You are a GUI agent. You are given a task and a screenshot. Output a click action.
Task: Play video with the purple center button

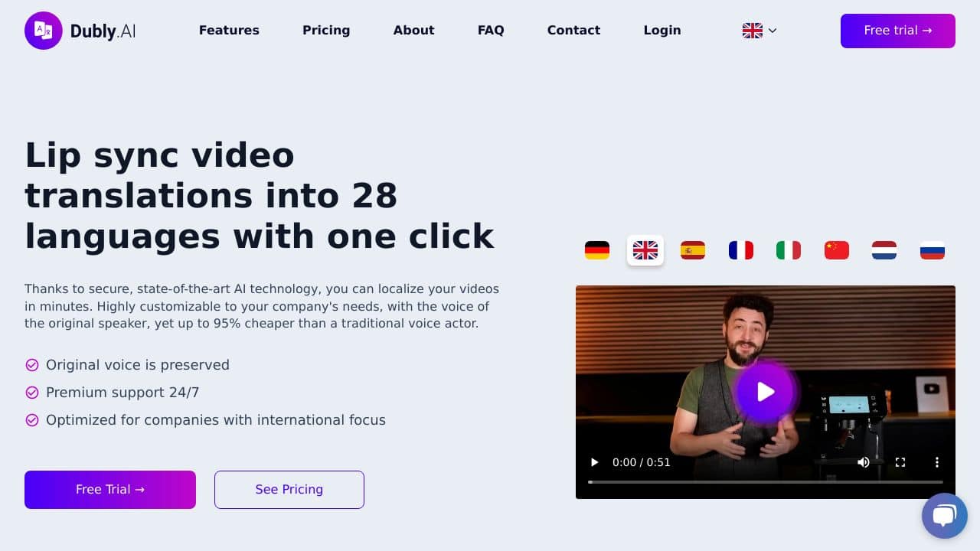pyautogui.click(x=766, y=392)
